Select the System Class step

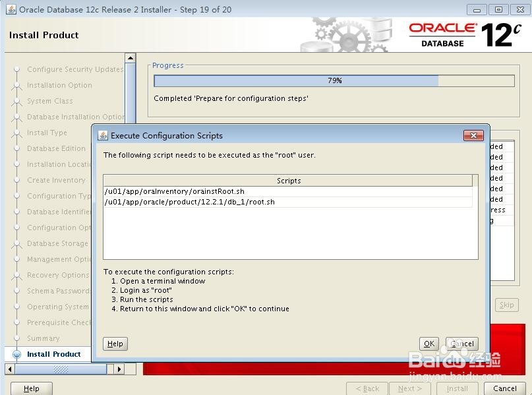coord(50,101)
